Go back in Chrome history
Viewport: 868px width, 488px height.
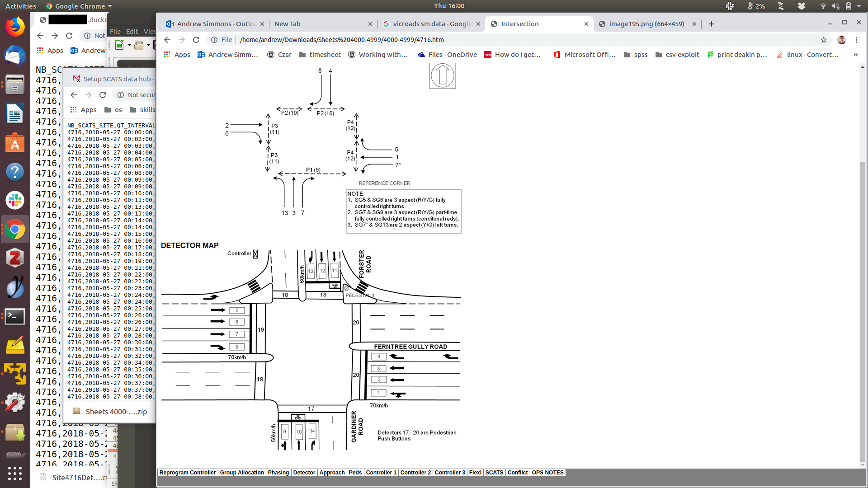pyautogui.click(x=167, y=40)
